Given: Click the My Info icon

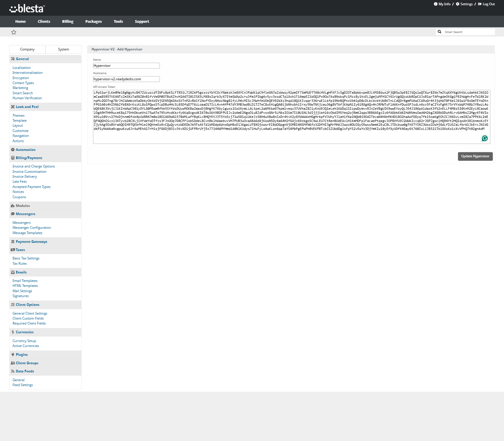Looking at the screenshot, I should pos(435,4).
